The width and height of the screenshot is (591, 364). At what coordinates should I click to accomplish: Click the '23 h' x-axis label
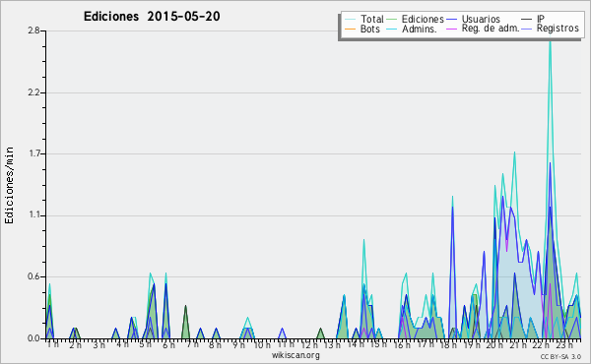pos(564,345)
